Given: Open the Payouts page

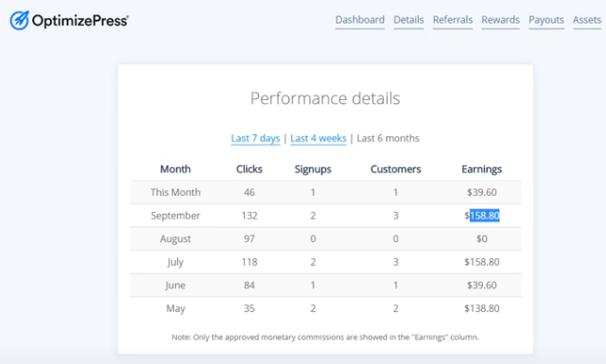Looking at the screenshot, I should click(x=546, y=20).
